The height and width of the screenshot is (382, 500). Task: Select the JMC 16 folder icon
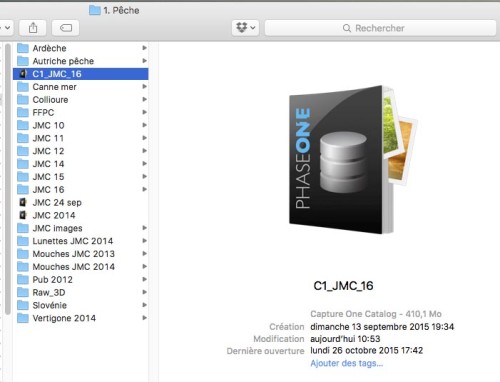pos(23,190)
